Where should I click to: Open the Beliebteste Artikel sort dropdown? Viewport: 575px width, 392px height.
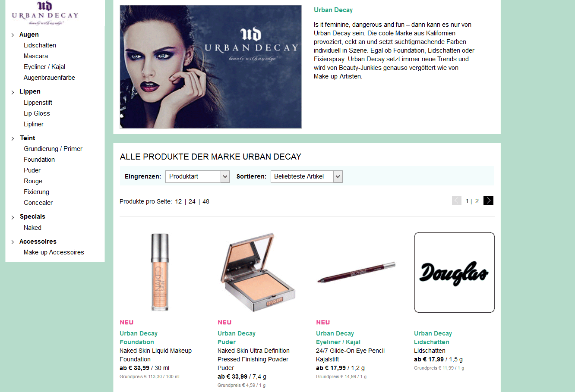pos(306,176)
